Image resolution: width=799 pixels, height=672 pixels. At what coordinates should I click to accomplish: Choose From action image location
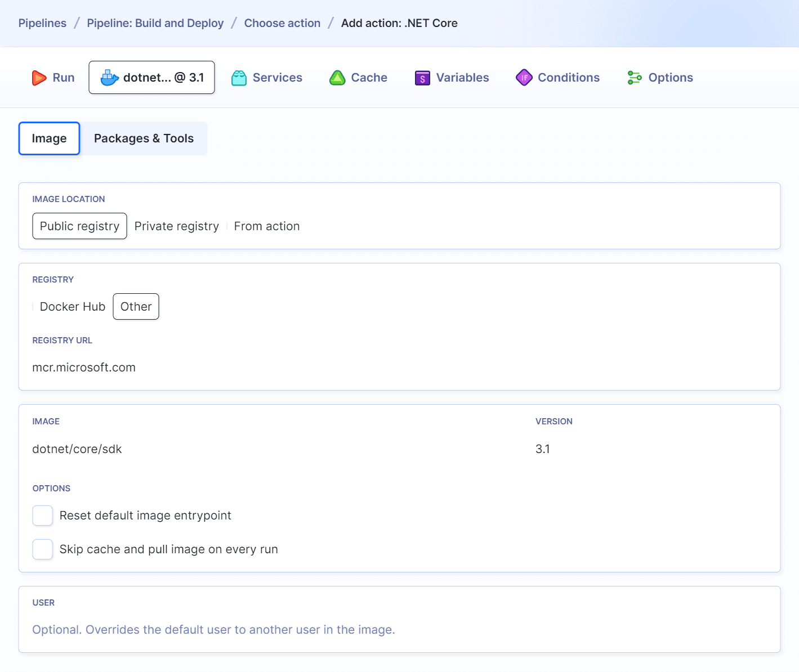pos(266,226)
